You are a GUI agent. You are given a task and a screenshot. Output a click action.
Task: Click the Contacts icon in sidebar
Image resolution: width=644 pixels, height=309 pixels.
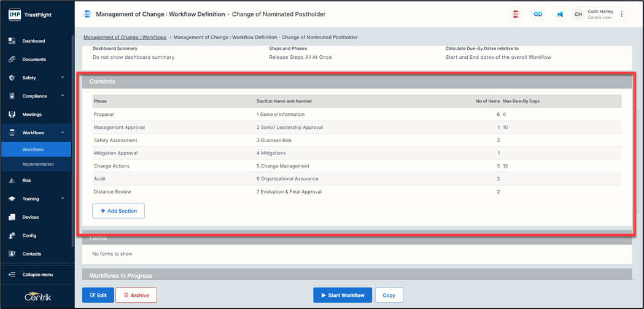pos(12,254)
